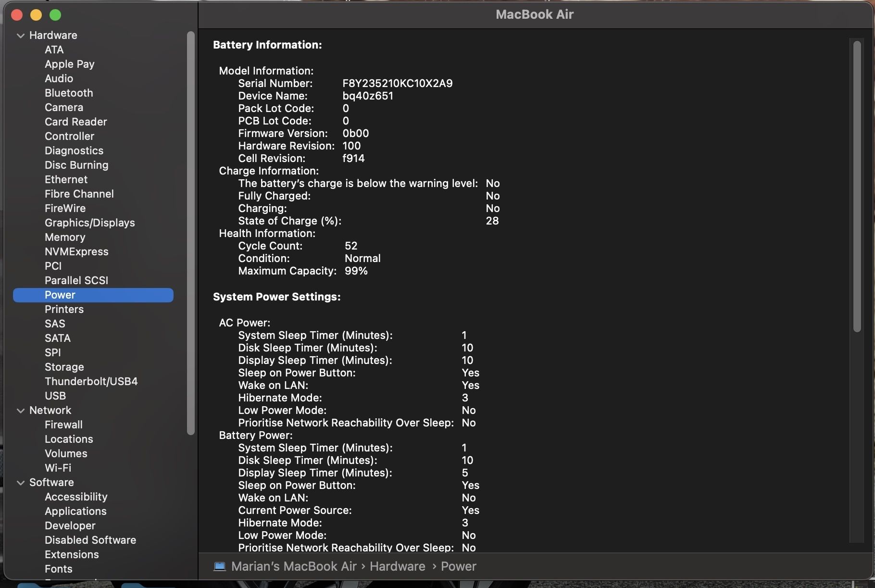Select Controller in Hardware list
The width and height of the screenshot is (875, 588).
pos(69,136)
